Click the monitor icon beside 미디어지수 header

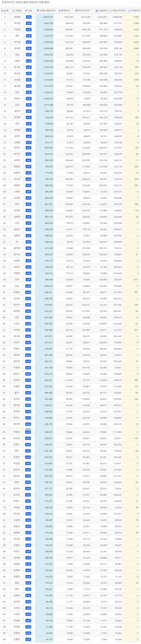coord(77,10)
